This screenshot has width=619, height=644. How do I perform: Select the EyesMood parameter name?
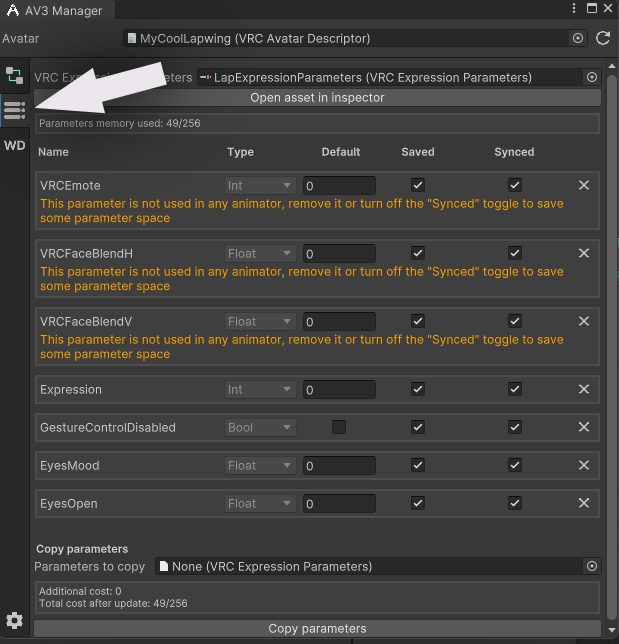70,466
